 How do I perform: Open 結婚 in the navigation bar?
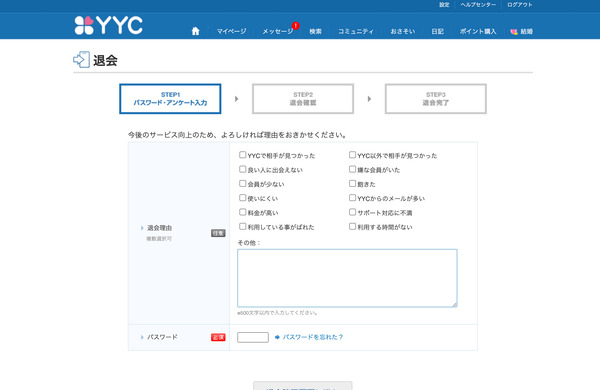coord(527,31)
